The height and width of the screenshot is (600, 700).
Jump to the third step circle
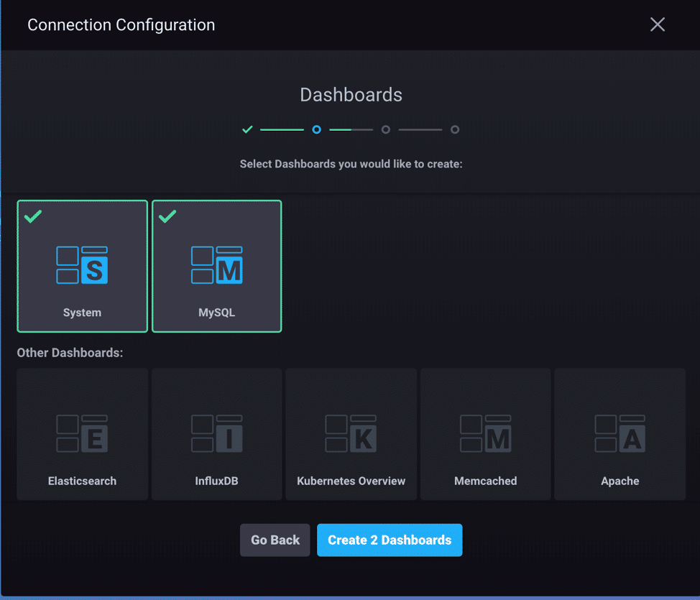(386, 130)
